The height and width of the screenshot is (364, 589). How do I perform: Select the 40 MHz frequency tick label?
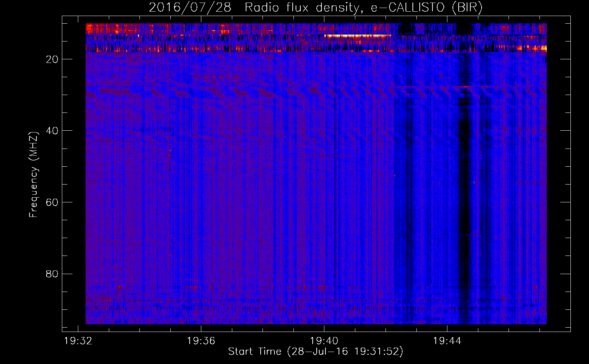pyautogui.click(x=52, y=131)
